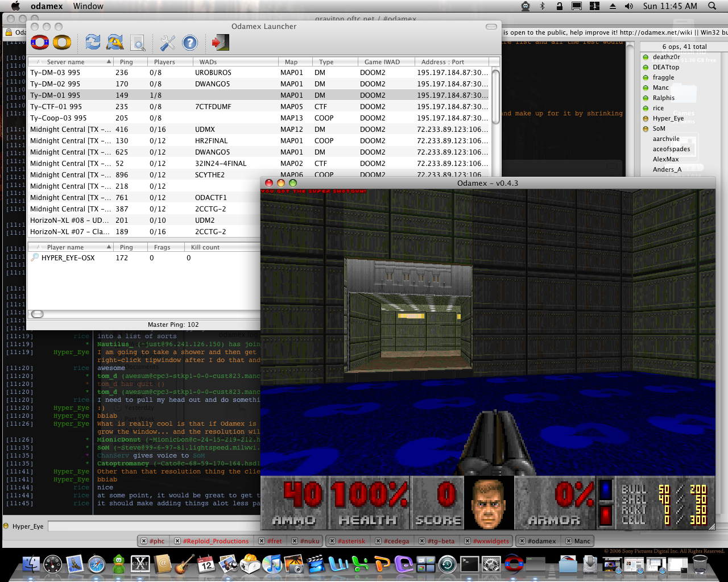Image resolution: width=728 pixels, height=582 pixels.
Task: Click the gold O quick launch icon
Action: point(62,42)
